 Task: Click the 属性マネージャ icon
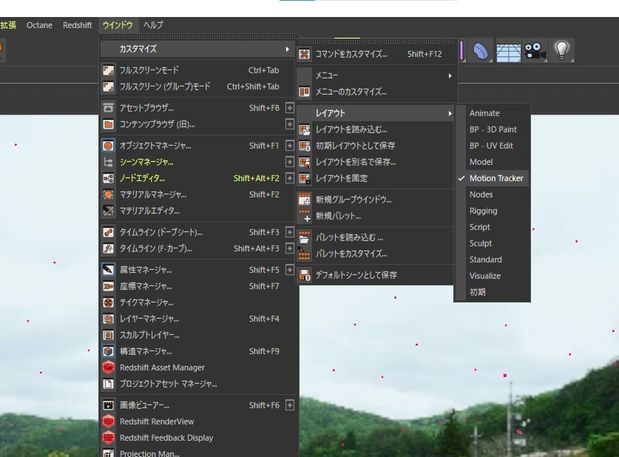108,270
